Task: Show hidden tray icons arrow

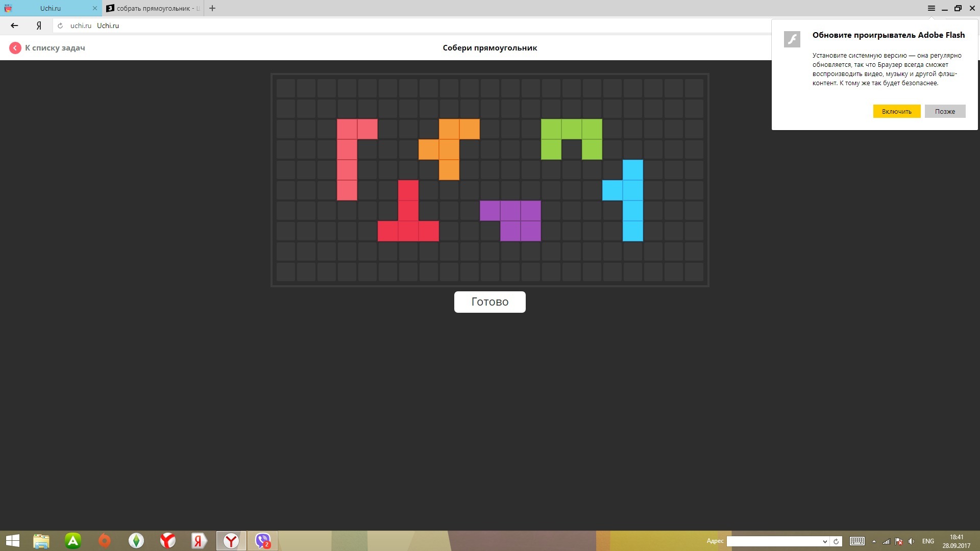Action: point(874,541)
